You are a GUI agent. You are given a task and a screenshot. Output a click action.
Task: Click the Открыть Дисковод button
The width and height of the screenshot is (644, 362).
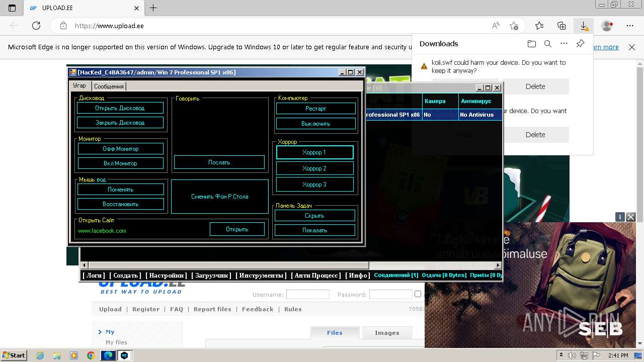pyautogui.click(x=120, y=108)
